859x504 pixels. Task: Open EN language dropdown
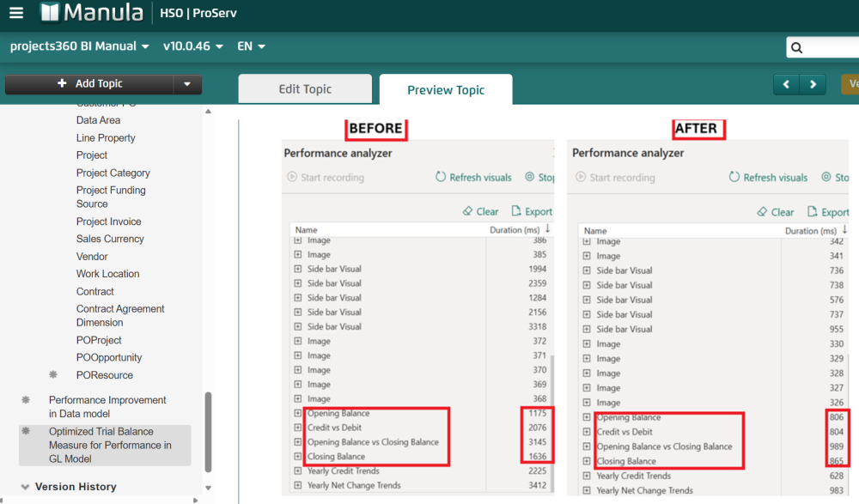click(x=251, y=46)
